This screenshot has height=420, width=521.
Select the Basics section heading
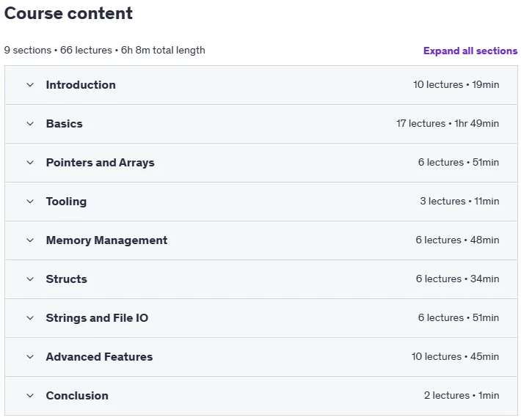coord(64,124)
